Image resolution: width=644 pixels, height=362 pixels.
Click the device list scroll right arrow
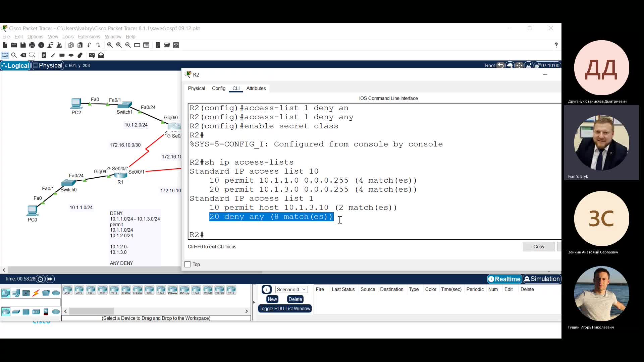[x=247, y=311]
